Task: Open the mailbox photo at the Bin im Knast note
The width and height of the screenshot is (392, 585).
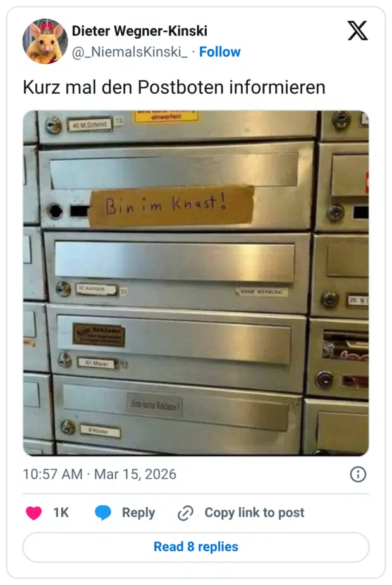Action: pos(171,206)
